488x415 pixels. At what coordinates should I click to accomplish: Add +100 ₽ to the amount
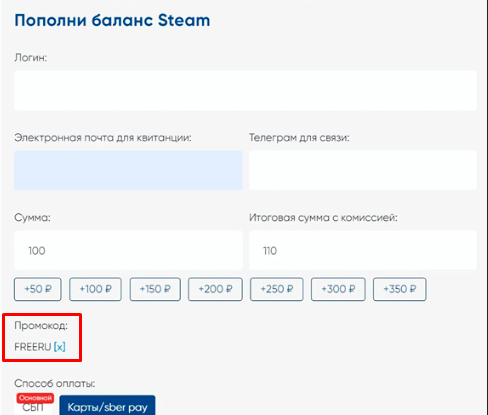[x=95, y=289]
